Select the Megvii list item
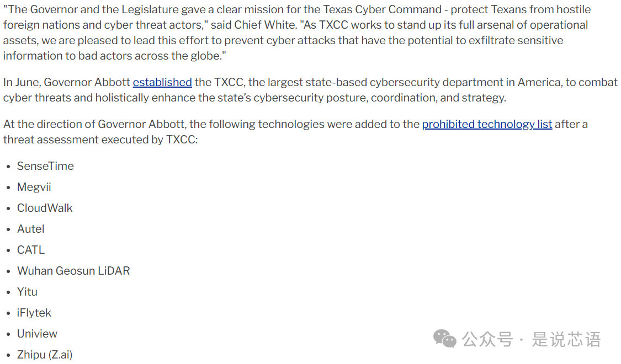The image size is (621, 364). (x=34, y=187)
